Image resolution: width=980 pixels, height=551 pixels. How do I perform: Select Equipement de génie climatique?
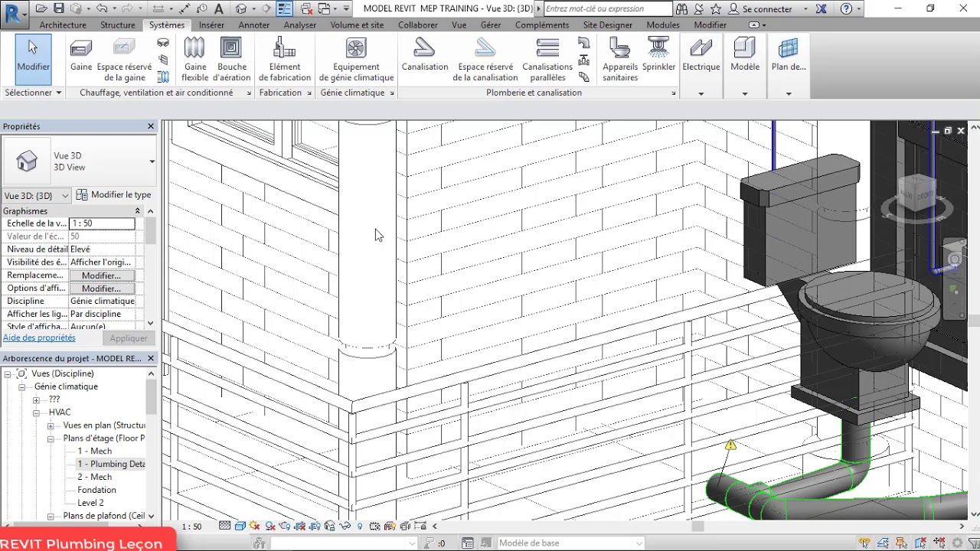[x=356, y=60]
